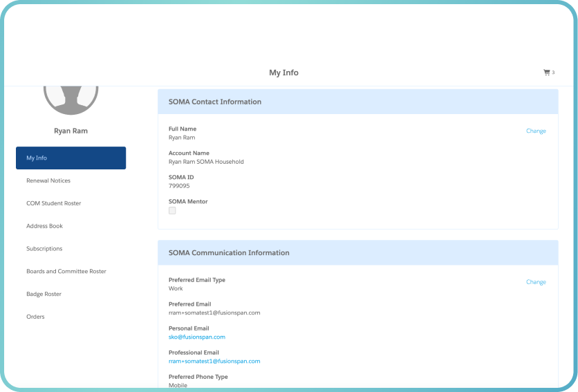This screenshot has width=578, height=392.
Task: Open Renewal Notices menu item
Action: point(48,180)
